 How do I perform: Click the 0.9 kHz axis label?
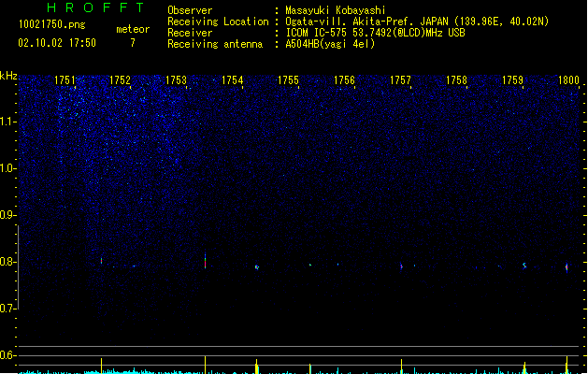7,215
